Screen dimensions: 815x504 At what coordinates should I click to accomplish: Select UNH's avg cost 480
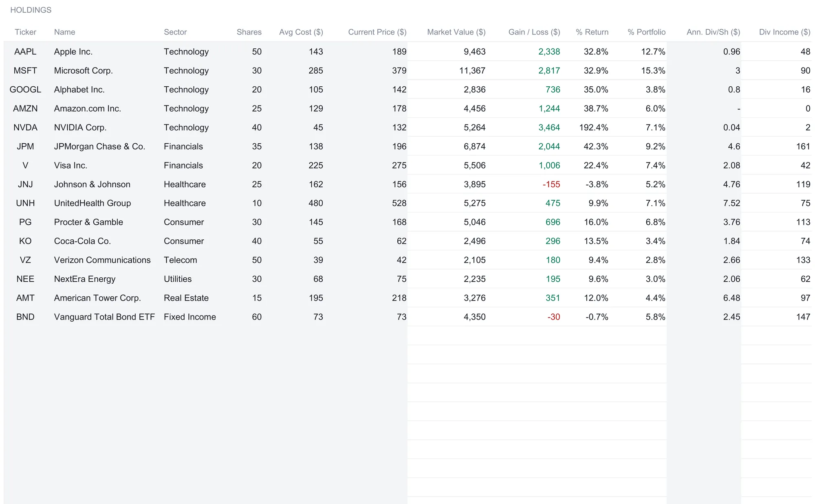pos(315,203)
